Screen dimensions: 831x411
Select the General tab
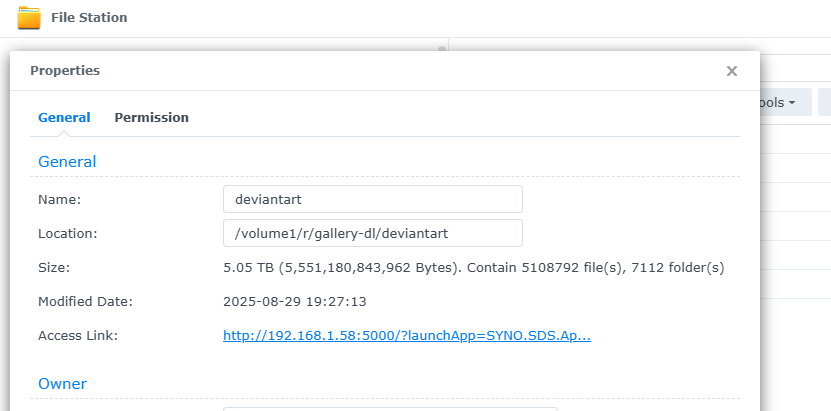pyautogui.click(x=64, y=117)
